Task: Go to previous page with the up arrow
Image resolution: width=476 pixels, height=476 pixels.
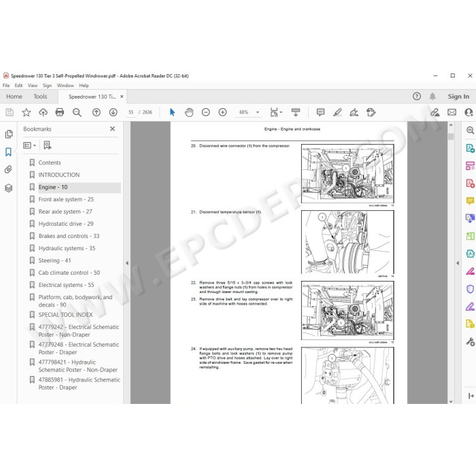Action: 97,112
